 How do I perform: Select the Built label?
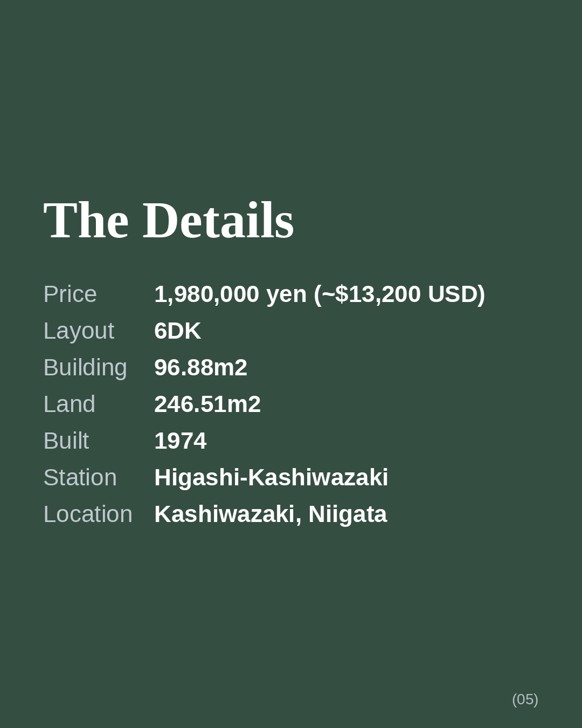click(66, 441)
